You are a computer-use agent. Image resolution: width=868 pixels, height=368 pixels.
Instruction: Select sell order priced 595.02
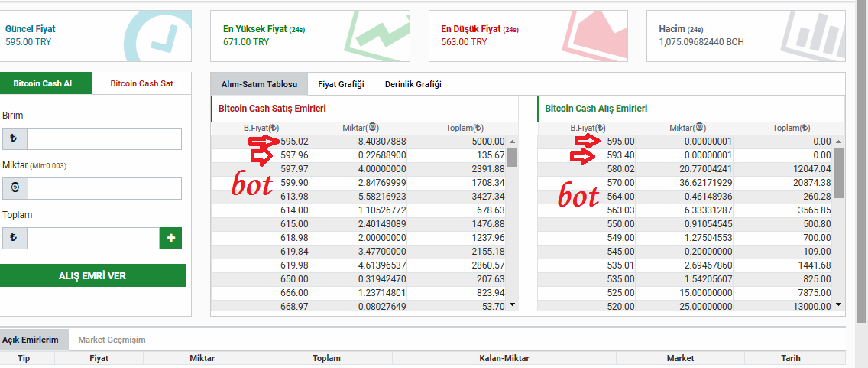coord(358,142)
